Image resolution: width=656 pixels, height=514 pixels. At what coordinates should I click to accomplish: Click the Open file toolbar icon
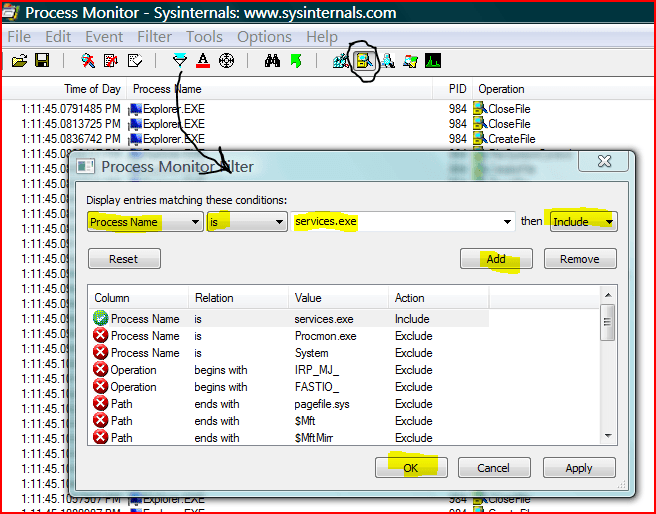[19, 61]
